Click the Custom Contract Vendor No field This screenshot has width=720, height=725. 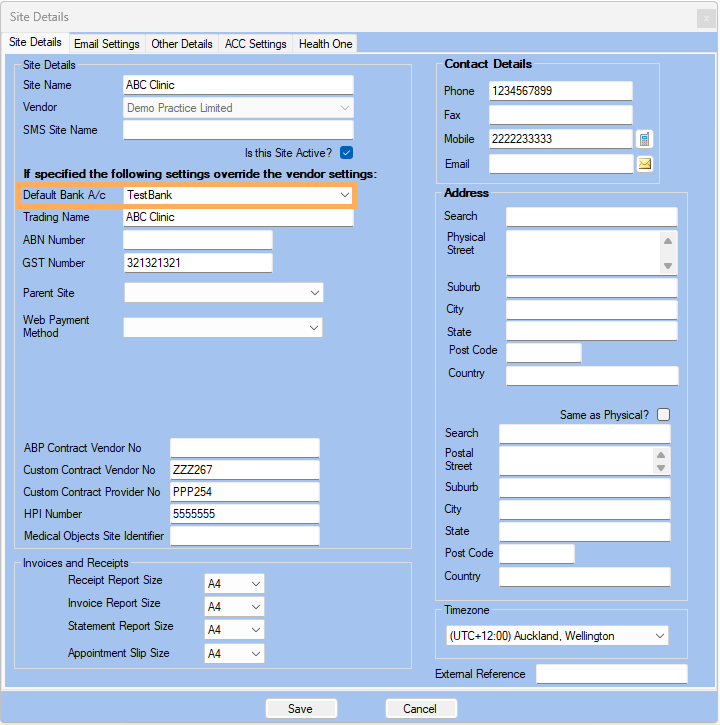pos(245,470)
